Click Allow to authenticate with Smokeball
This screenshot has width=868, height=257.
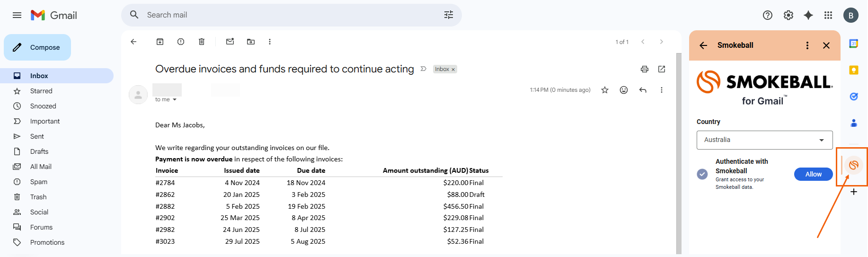tap(813, 174)
